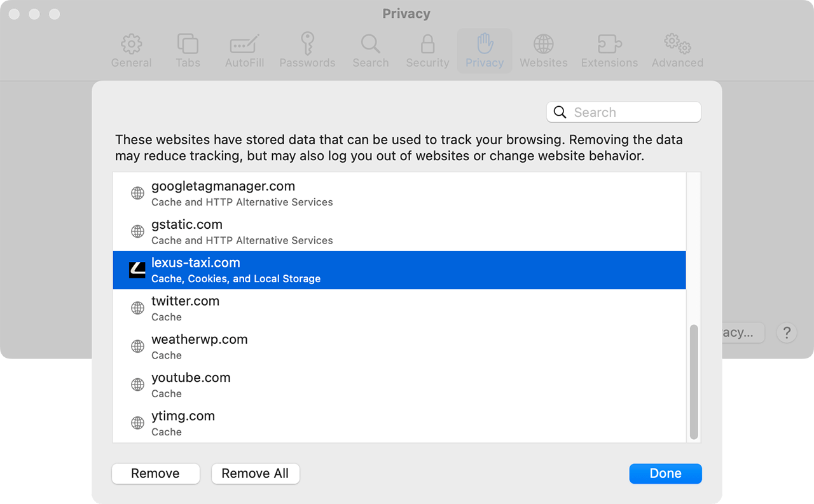The height and width of the screenshot is (504, 814).
Task: Focus the website data Search field
Action: (x=623, y=112)
